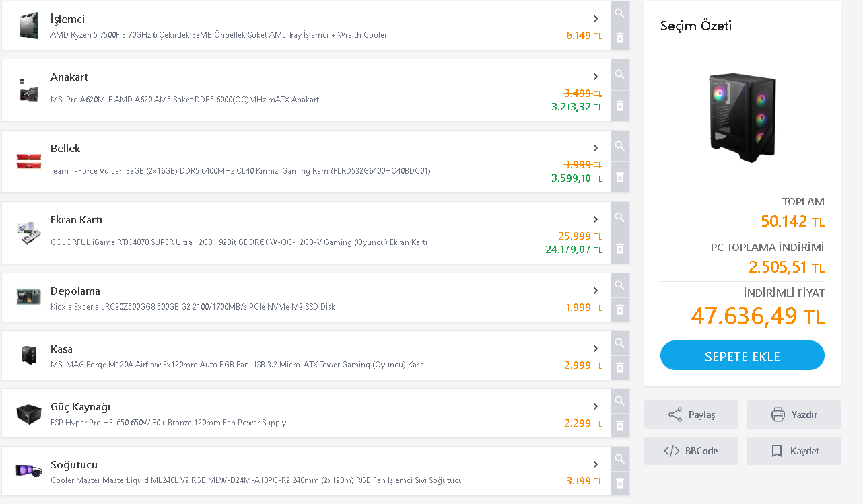863x504 pixels.
Task: Click the 24.179,07 TL discounted price
Action: (574, 250)
